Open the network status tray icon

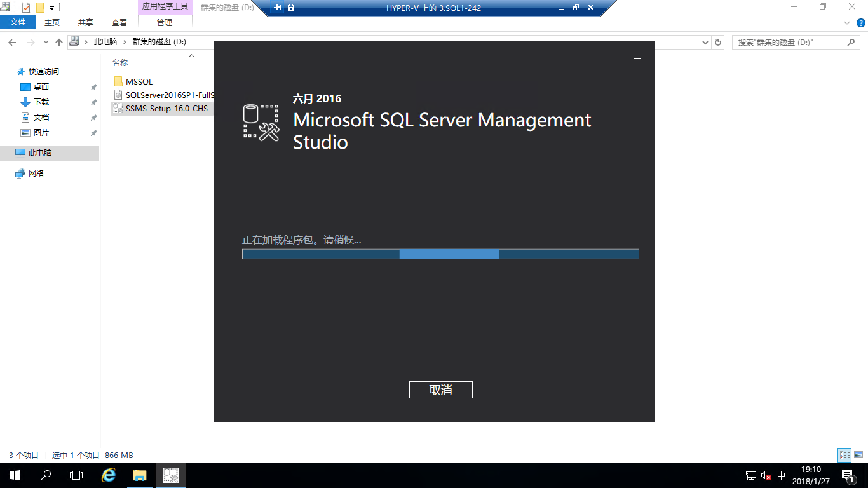[751, 475]
